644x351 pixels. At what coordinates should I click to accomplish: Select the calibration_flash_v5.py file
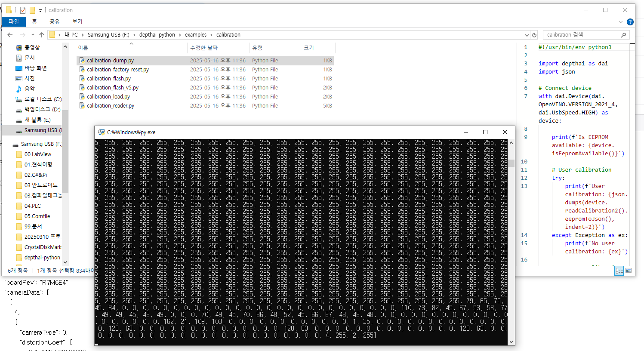pos(113,88)
